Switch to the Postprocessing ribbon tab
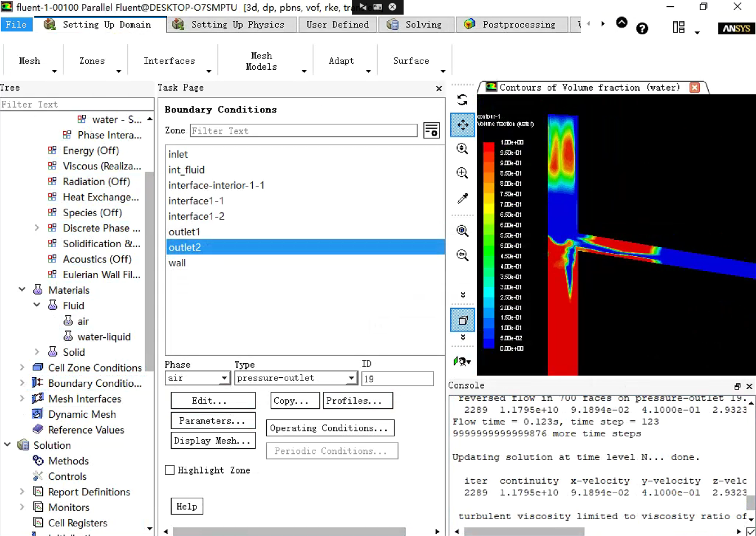756x536 pixels. coord(511,25)
